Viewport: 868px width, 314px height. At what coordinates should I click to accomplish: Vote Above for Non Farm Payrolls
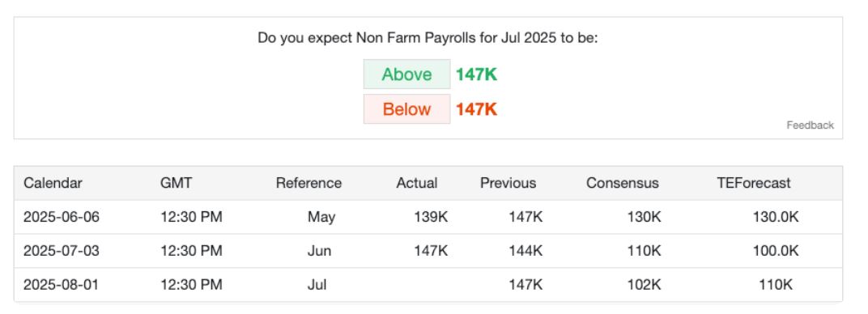click(406, 74)
